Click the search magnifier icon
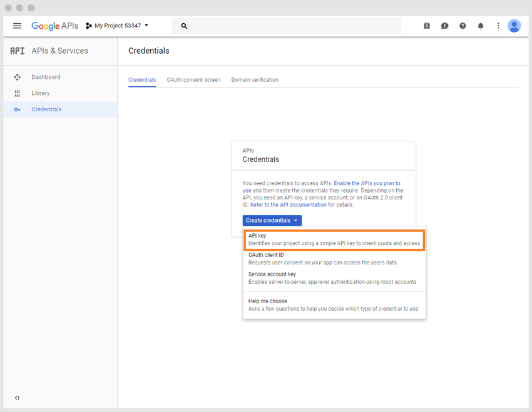The height and width of the screenshot is (412, 532). (184, 26)
